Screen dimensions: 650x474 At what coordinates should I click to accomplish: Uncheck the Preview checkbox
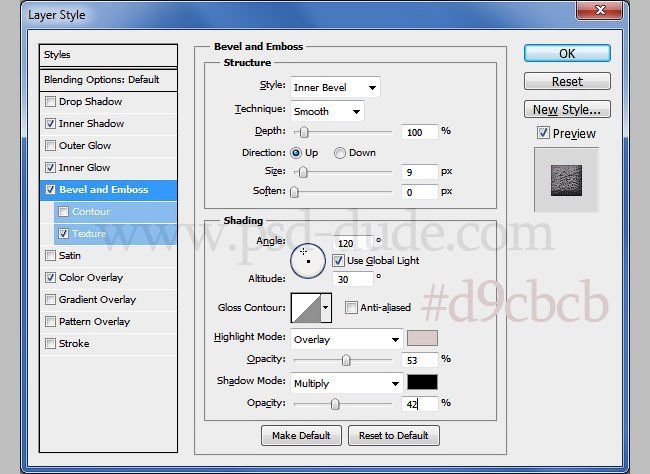pos(543,133)
